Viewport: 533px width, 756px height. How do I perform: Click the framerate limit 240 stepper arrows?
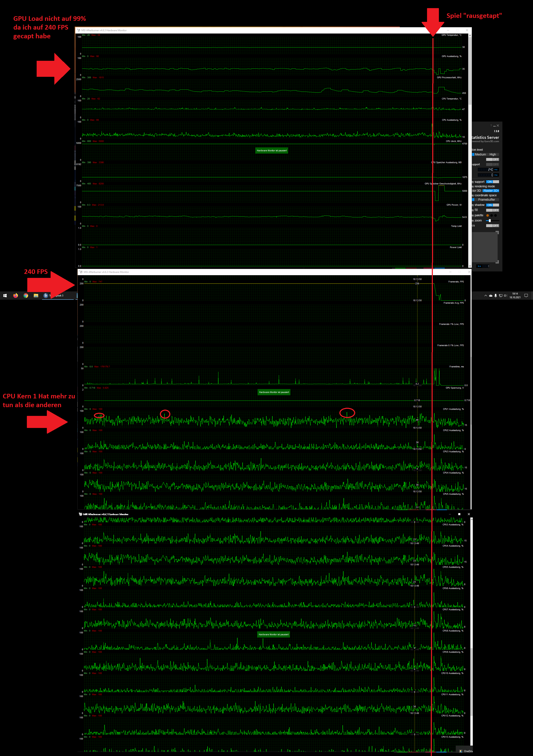[496, 170]
